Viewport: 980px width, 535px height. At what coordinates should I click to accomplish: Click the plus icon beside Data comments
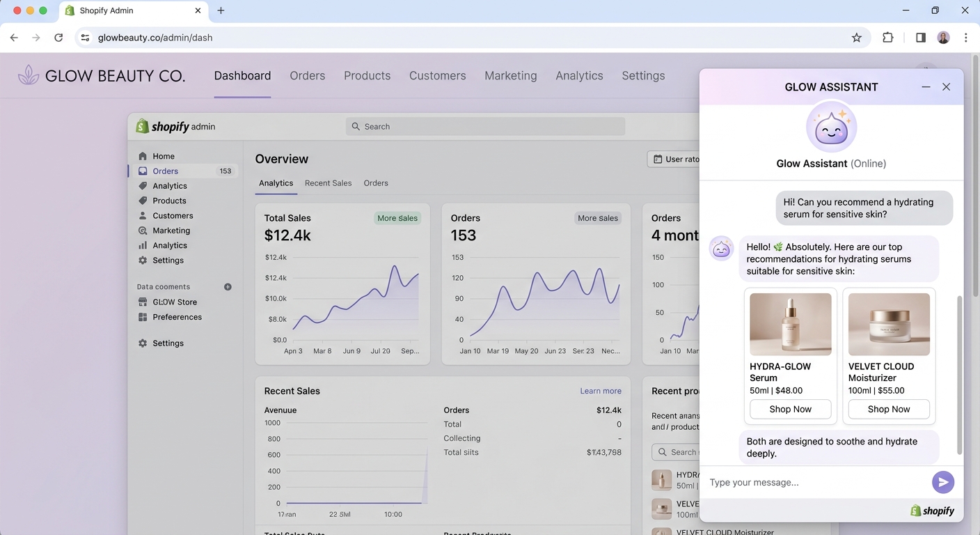coord(228,287)
